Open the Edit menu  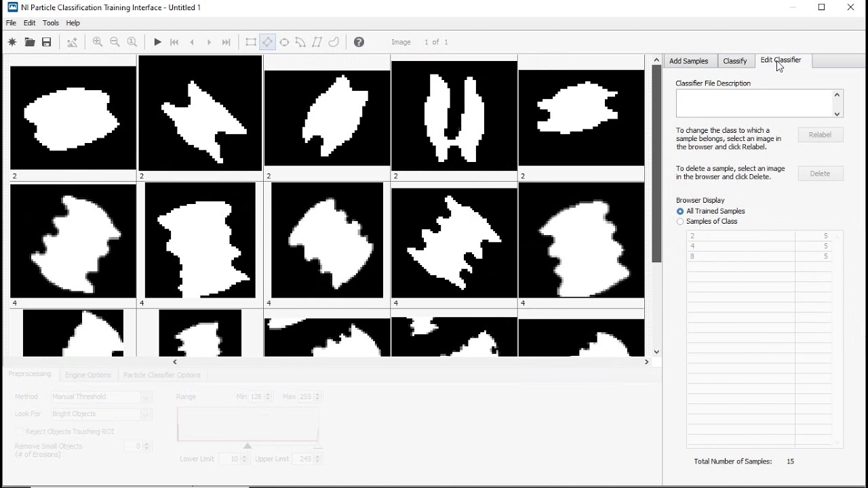[30, 23]
